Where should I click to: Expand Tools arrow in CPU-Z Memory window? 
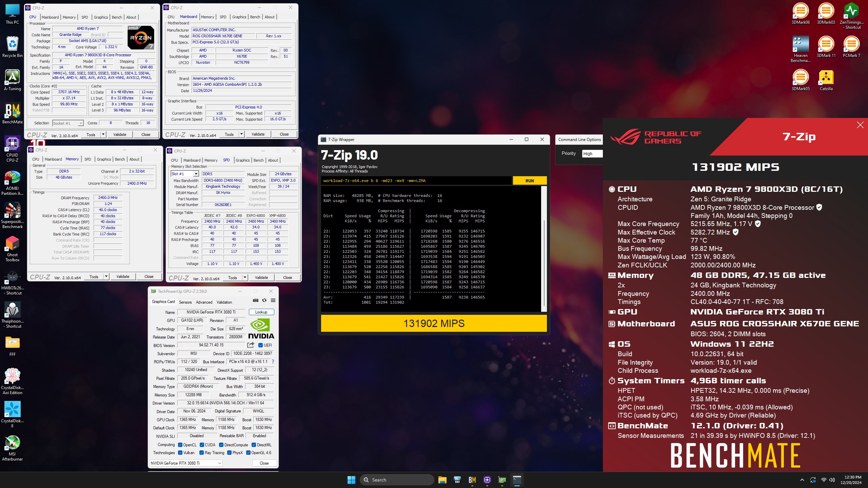point(106,277)
